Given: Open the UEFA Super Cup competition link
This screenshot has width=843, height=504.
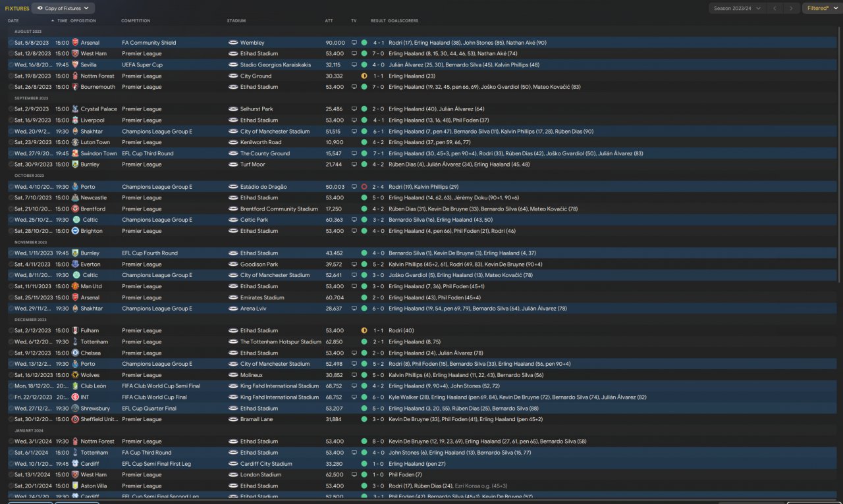Looking at the screenshot, I should [x=142, y=65].
